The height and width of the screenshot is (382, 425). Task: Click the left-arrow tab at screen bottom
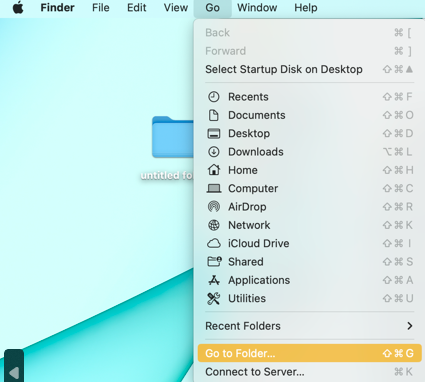click(14, 366)
